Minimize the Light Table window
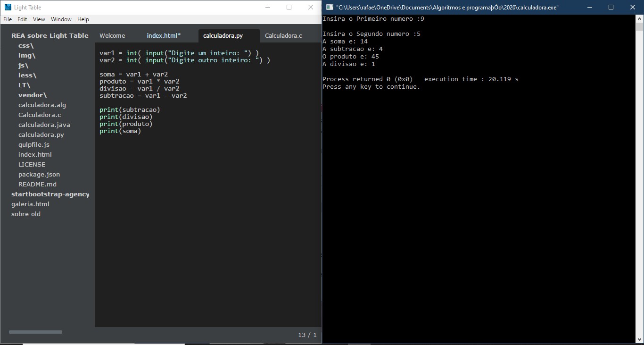 pos(267,7)
